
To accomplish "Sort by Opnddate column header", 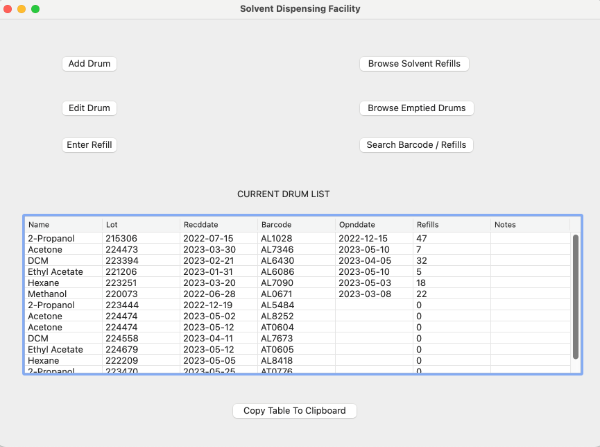I will [x=373, y=225].
